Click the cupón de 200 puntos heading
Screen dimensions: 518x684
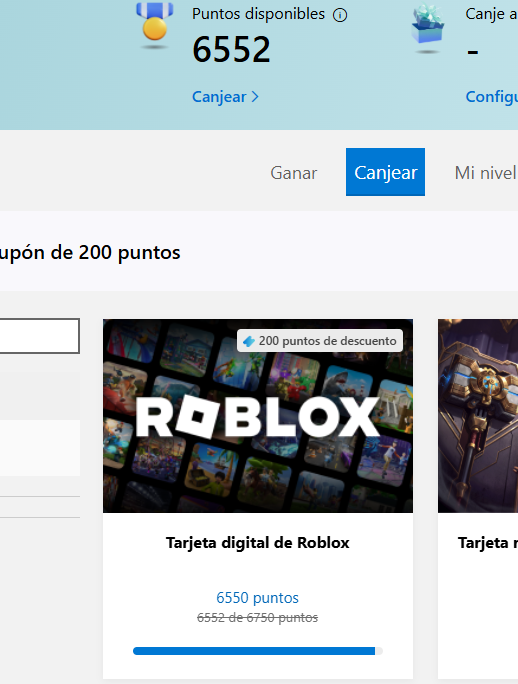[90, 253]
